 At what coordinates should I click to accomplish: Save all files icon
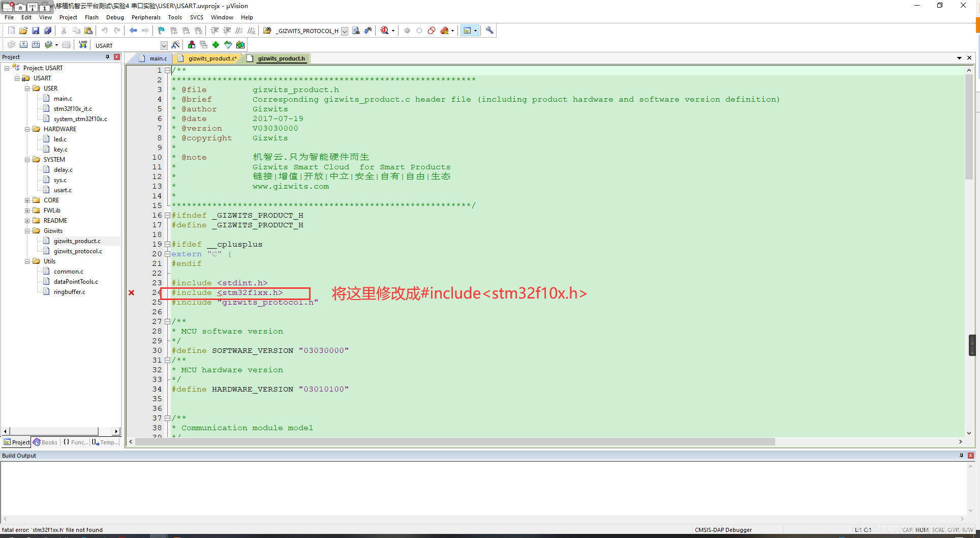[48, 31]
